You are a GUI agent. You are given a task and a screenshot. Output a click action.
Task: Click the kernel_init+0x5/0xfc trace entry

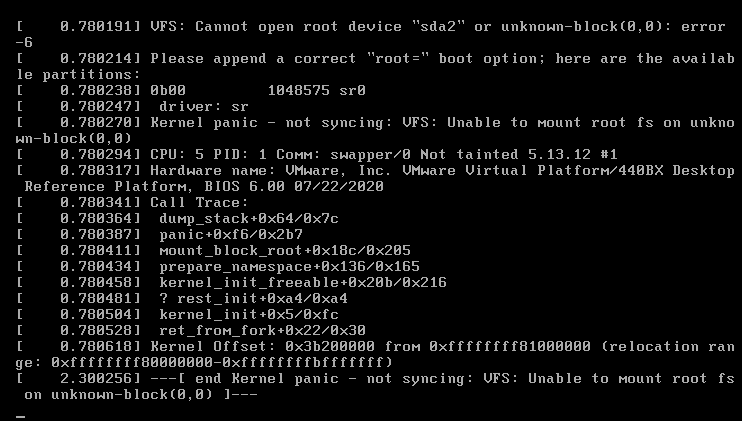click(x=249, y=315)
